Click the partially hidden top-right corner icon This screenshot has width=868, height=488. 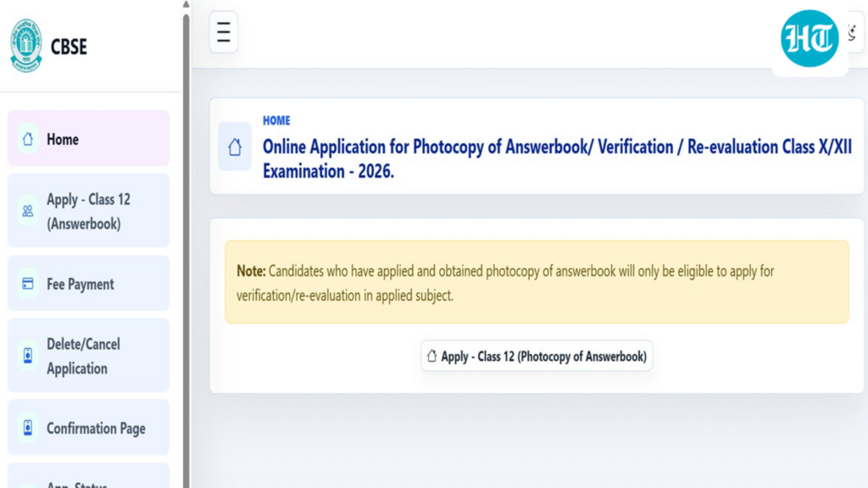(854, 32)
